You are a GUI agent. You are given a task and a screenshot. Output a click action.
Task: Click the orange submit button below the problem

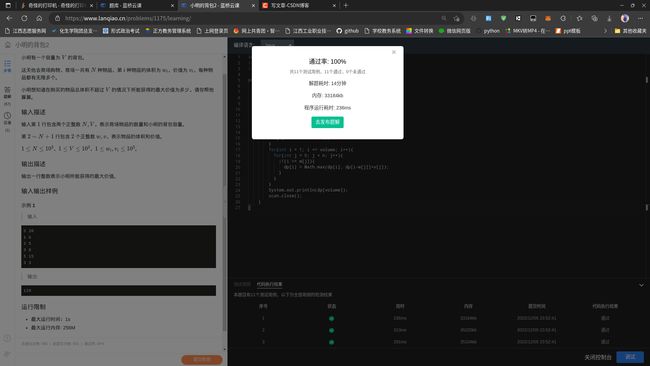pos(201,359)
